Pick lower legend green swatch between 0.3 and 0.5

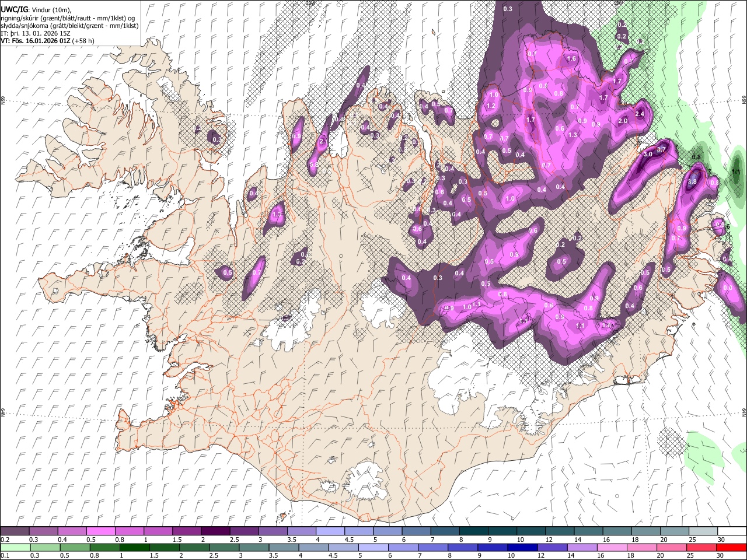(45, 548)
